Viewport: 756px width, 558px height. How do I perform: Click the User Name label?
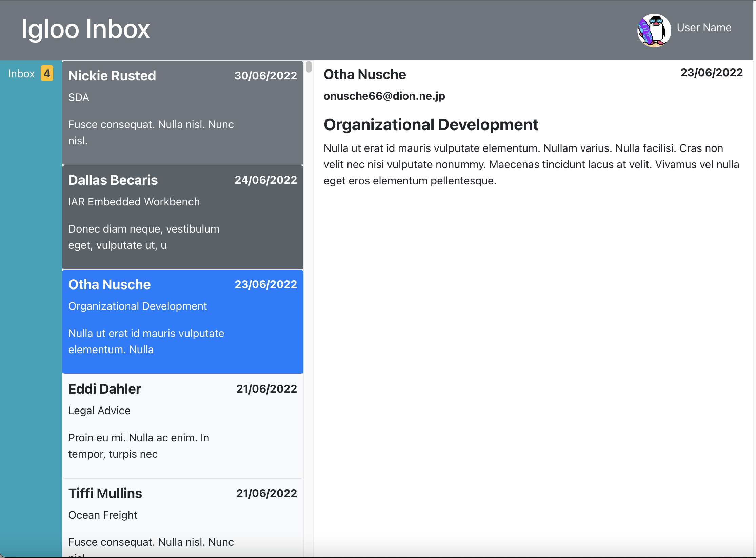(704, 27)
